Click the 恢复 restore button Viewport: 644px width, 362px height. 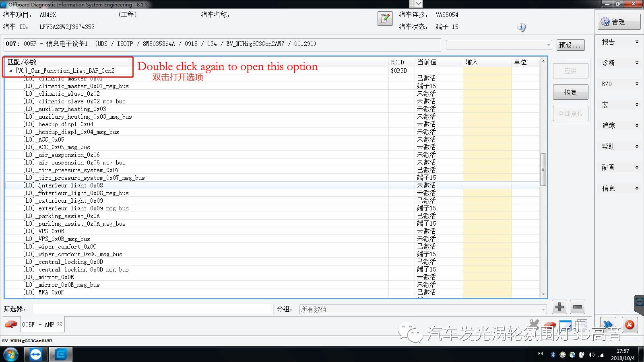(570, 92)
